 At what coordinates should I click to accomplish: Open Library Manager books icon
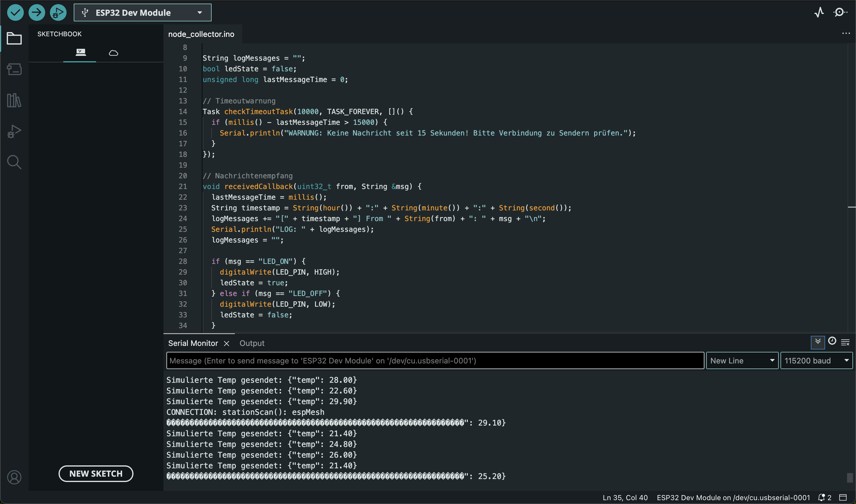14,100
